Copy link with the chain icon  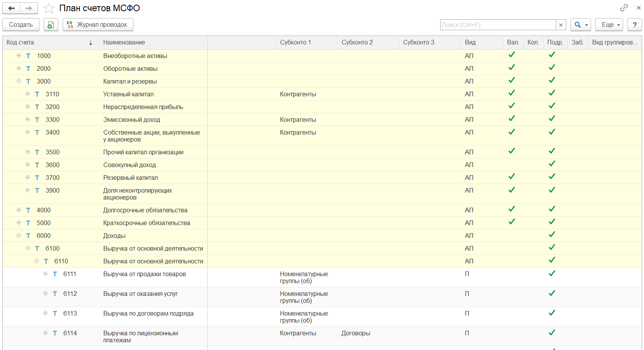point(624,8)
